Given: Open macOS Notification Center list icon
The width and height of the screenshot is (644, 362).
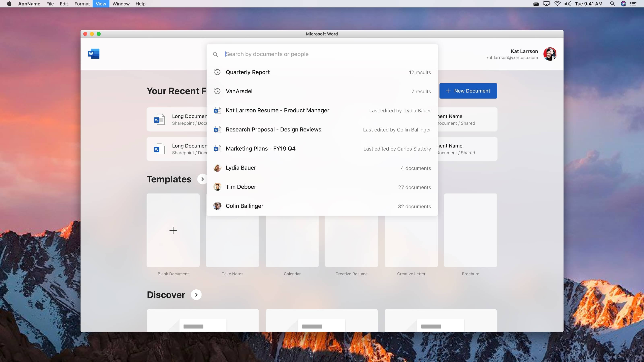Looking at the screenshot, I should click(x=633, y=4).
